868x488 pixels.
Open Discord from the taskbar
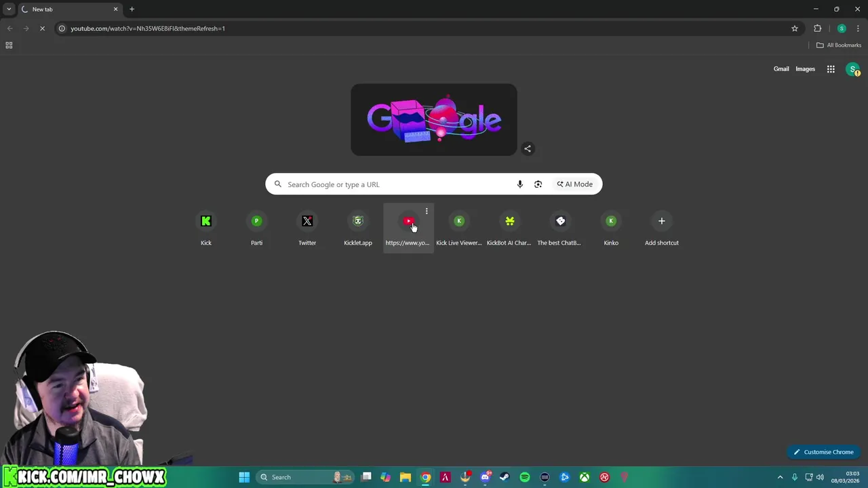click(x=486, y=477)
